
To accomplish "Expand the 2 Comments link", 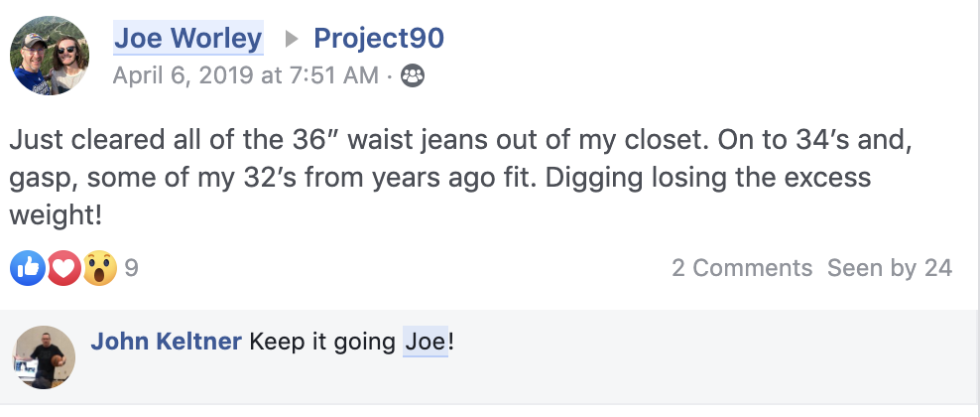I will click(742, 267).
